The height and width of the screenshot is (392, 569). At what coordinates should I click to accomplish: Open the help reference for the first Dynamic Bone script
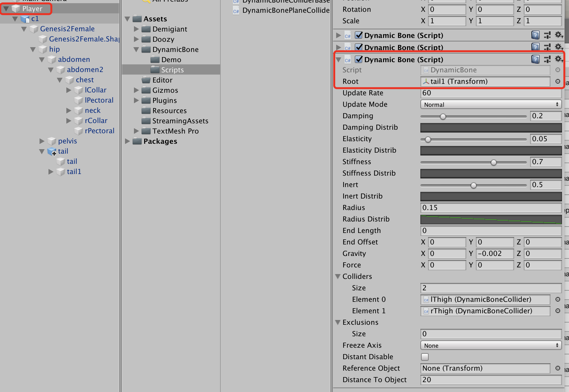(x=535, y=35)
